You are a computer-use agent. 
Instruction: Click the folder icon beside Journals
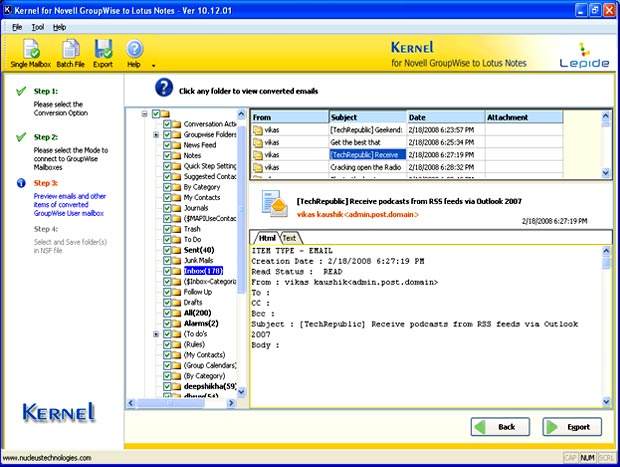[x=177, y=208]
